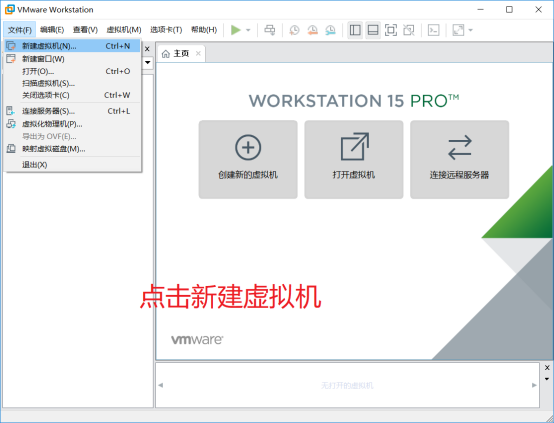The width and height of the screenshot is (554, 423).
Task: Click the Revert to Snapshot icon
Action: (312, 30)
